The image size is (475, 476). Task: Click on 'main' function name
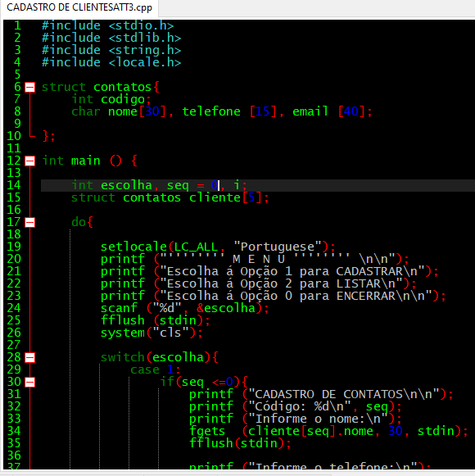point(86,161)
